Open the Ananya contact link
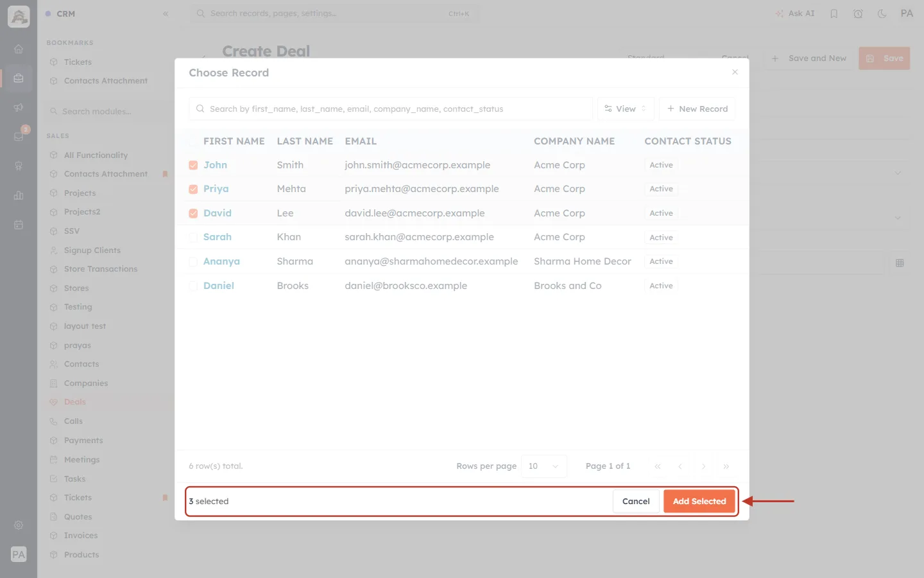This screenshot has height=578, width=924. (221, 261)
